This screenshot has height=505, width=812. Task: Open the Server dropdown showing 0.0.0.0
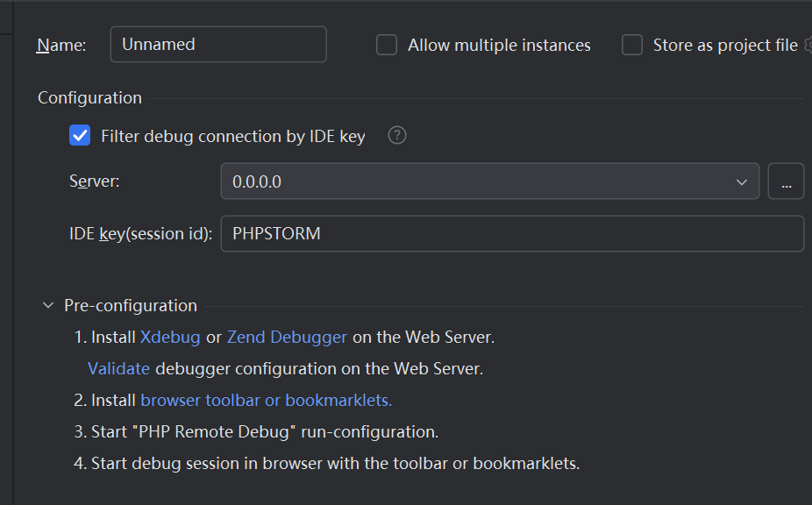point(490,181)
